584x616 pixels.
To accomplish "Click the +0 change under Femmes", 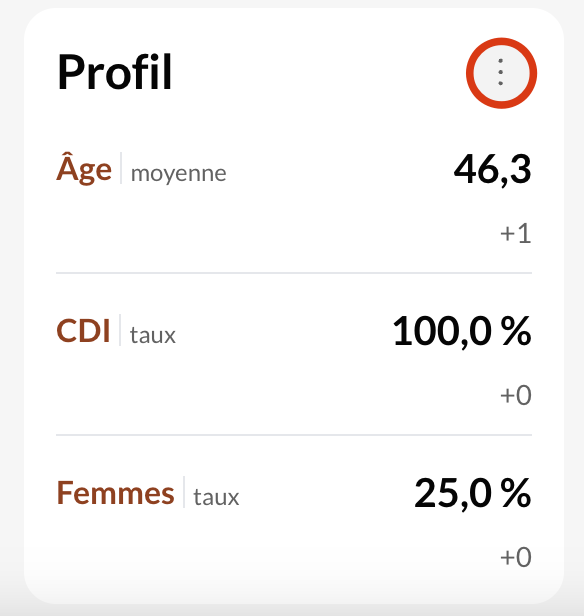I will tap(516, 557).
